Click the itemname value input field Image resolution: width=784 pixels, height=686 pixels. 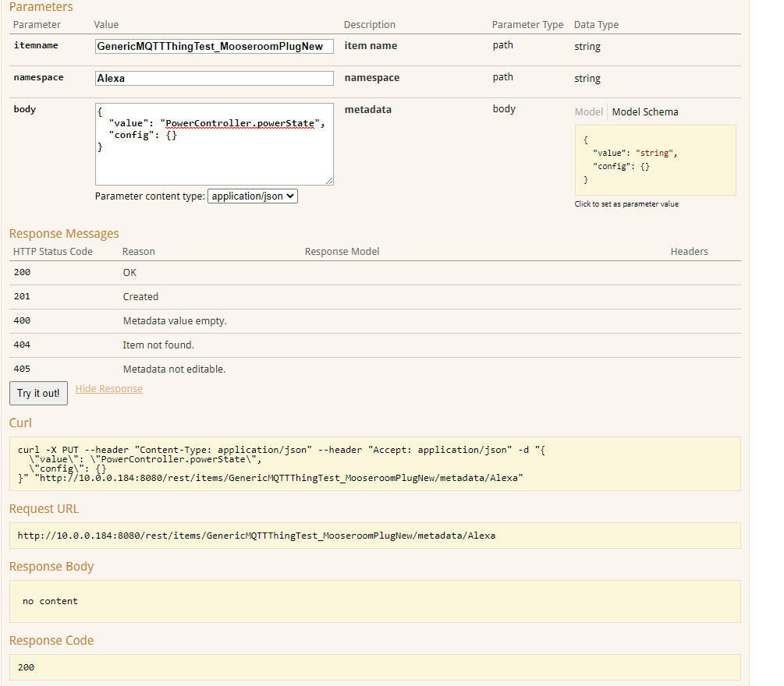[x=214, y=47]
